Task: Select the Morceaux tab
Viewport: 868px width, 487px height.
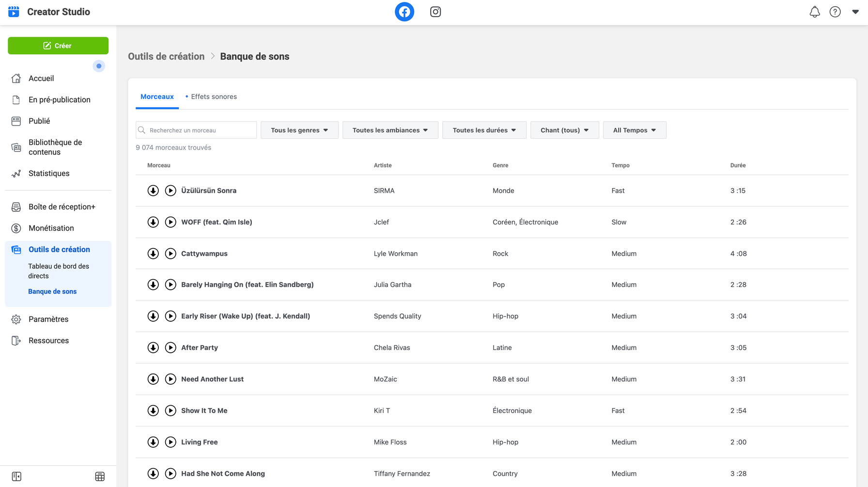Action: click(157, 96)
